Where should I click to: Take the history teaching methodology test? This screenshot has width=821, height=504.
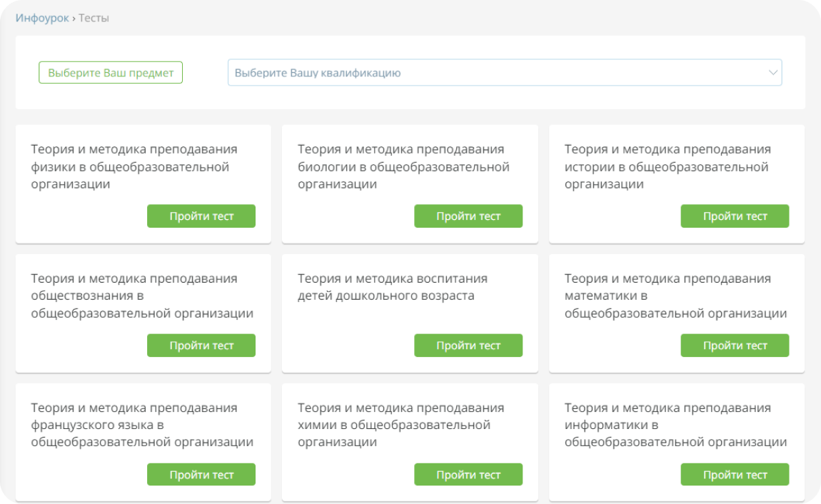[x=735, y=216]
